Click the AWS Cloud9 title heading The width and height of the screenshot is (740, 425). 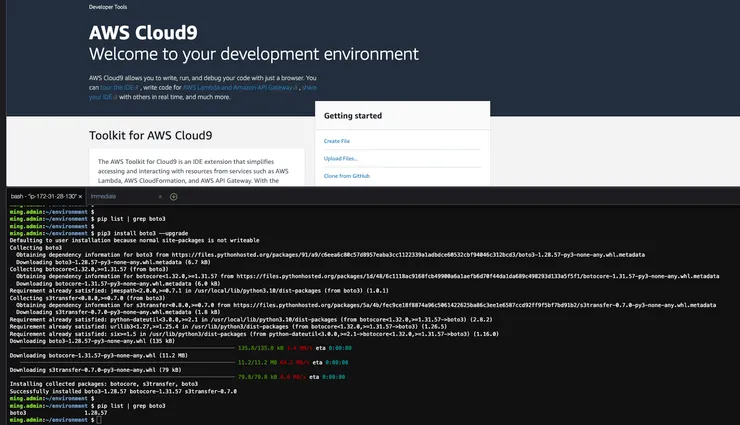143,33
